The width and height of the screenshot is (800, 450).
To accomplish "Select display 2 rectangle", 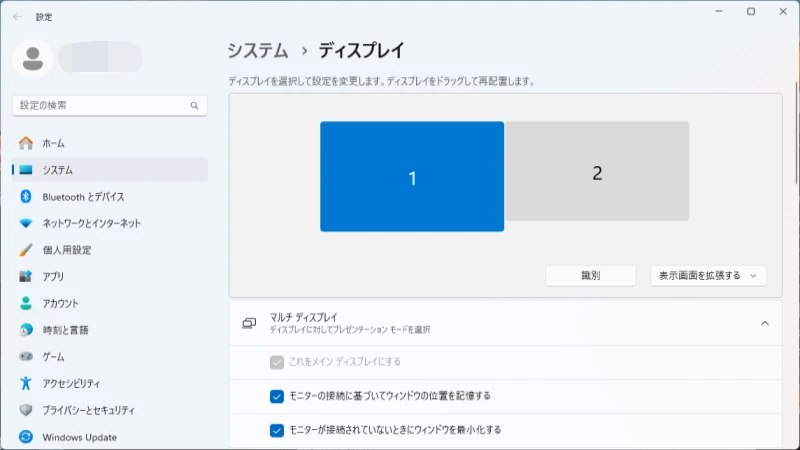I will click(597, 171).
